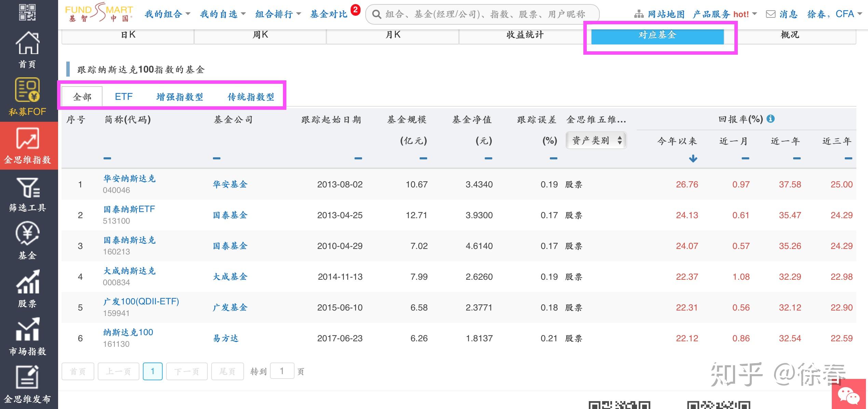Open the 股票 bar-chart sidebar icon

click(x=27, y=282)
